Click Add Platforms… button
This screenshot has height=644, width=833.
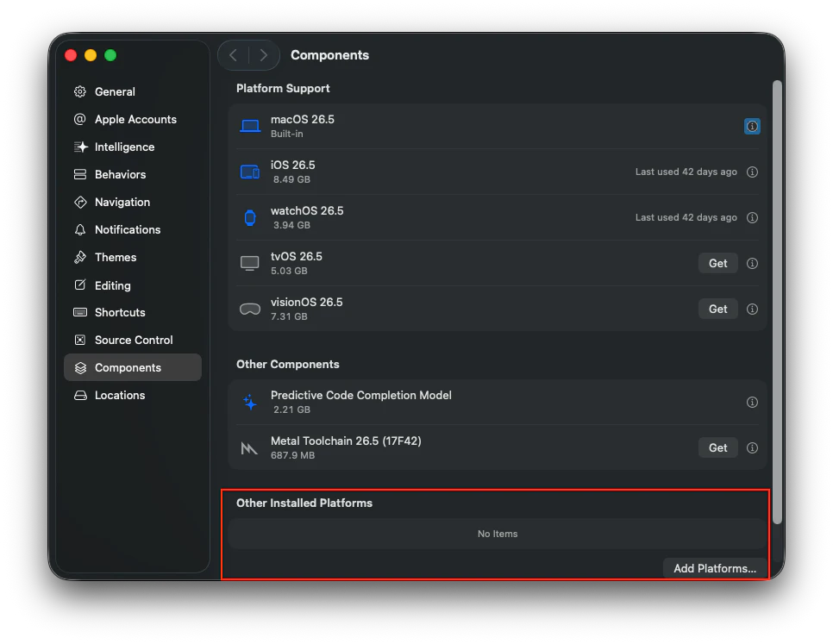(x=715, y=569)
